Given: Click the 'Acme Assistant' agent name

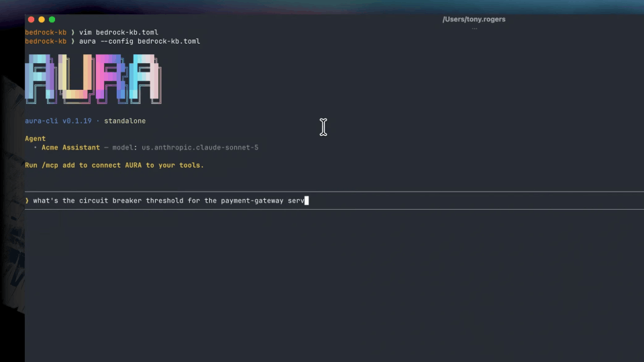Looking at the screenshot, I should (70, 147).
